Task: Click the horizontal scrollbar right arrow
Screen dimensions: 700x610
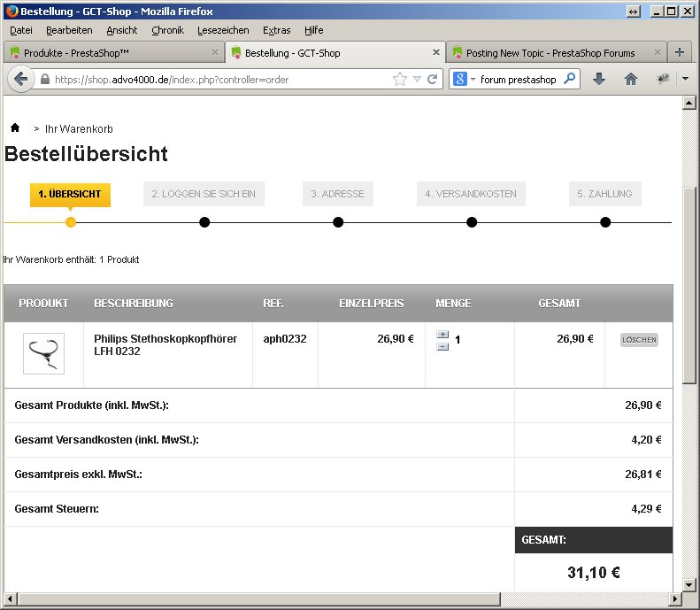Action: pyautogui.click(x=675, y=598)
